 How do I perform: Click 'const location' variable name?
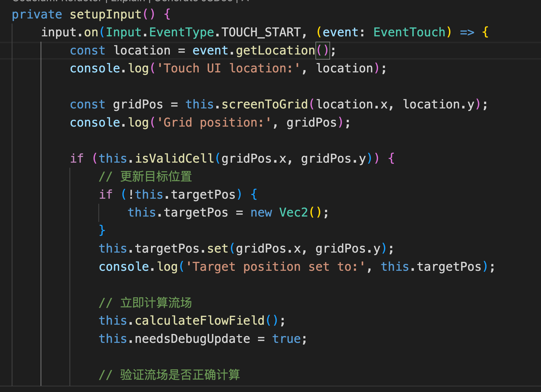point(142,50)
